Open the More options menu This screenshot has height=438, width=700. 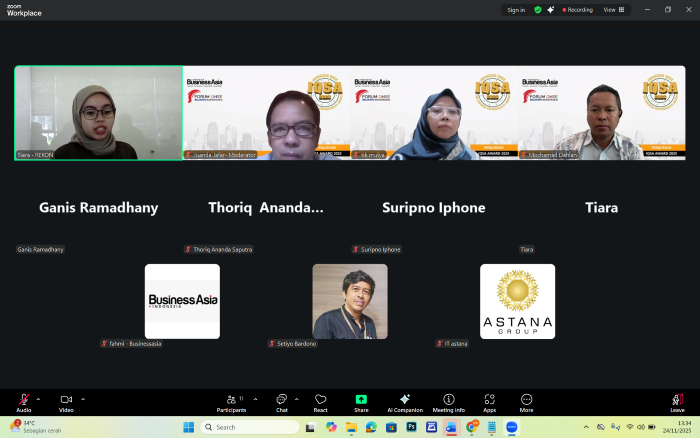point(526,400)
